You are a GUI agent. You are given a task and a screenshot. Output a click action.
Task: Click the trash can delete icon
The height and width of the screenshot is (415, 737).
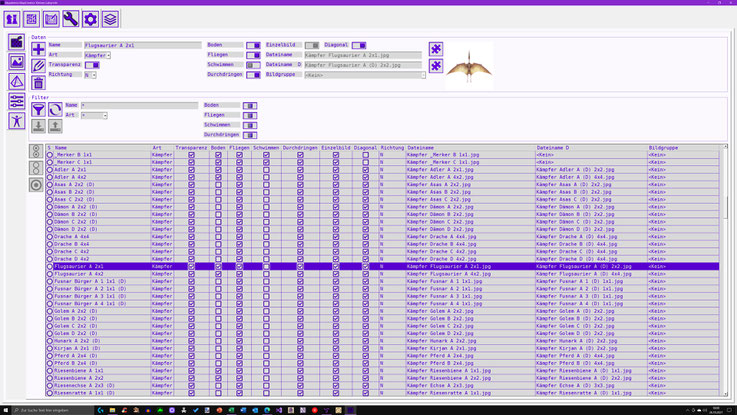click(38, 83)
